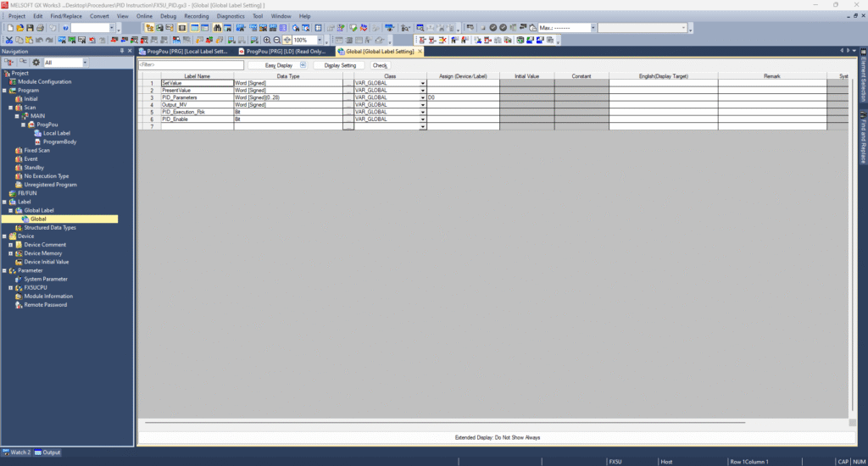Expand the FX5UCPU tree node
The width and height of the screenshot is (868, 466).
click(10, 288)
